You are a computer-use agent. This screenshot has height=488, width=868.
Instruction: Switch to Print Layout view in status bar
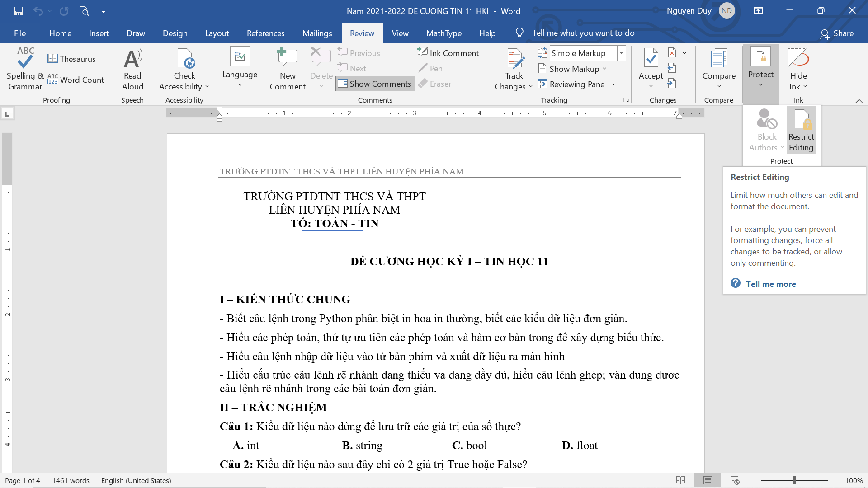tap(708, 480)
